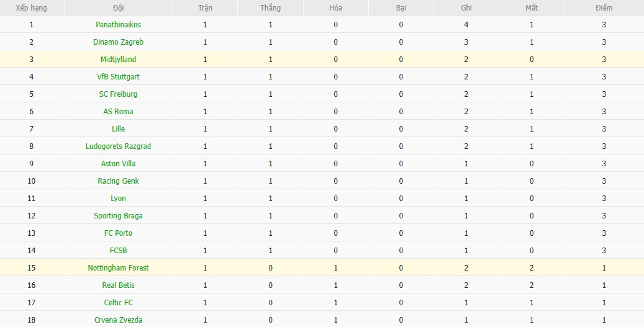Open Midtjylland team page

(118, 60)
